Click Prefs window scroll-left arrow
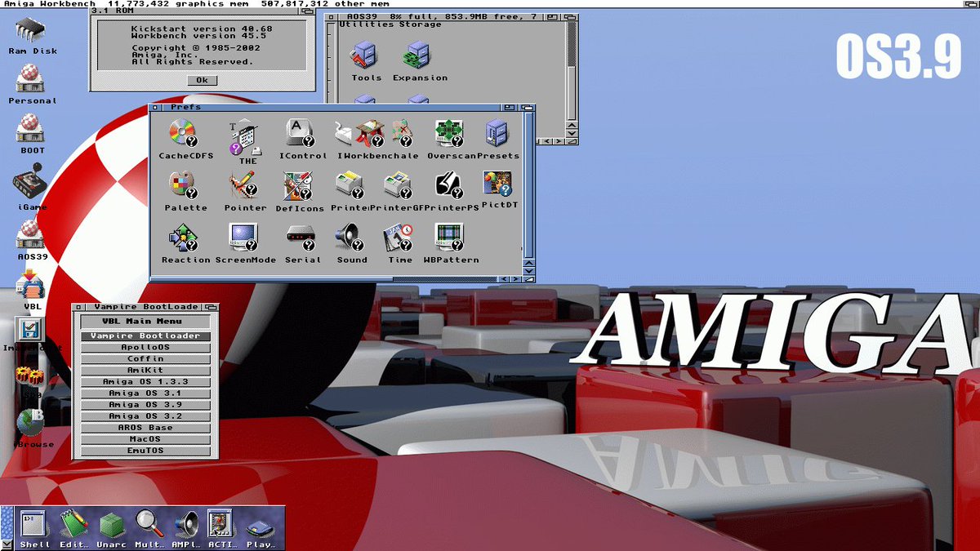Image resolution: width=980 pixels, height=551 pixels. pos(502,278)
